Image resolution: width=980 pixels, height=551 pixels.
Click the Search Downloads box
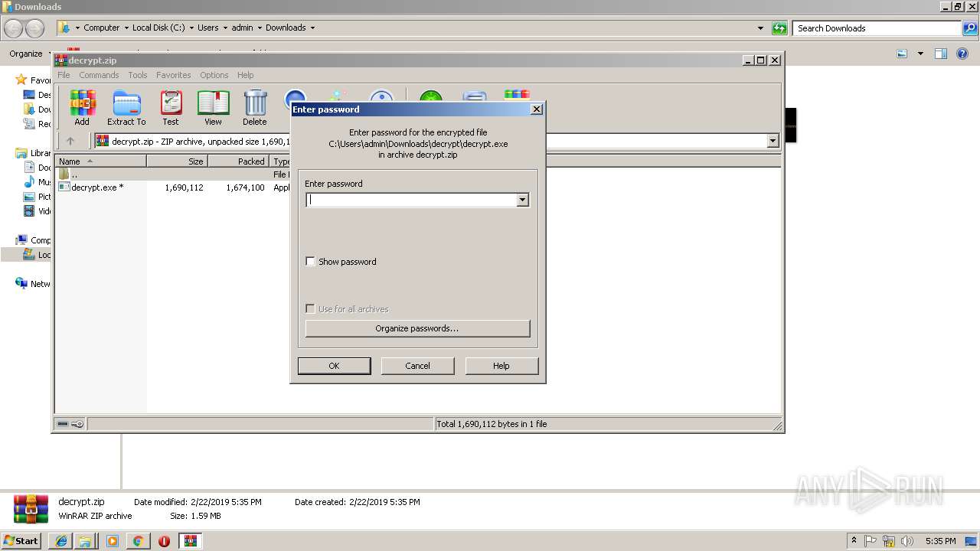(x=877, y=28)
